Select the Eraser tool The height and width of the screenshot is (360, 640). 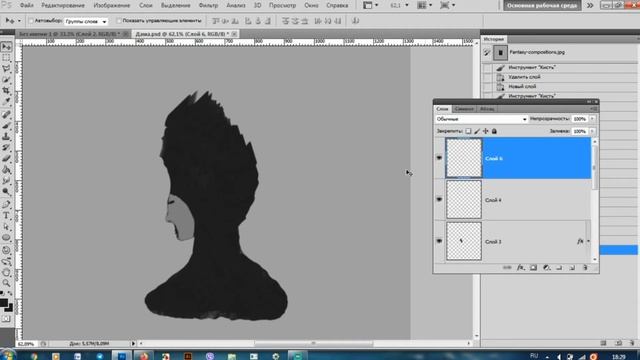[6, 158]
